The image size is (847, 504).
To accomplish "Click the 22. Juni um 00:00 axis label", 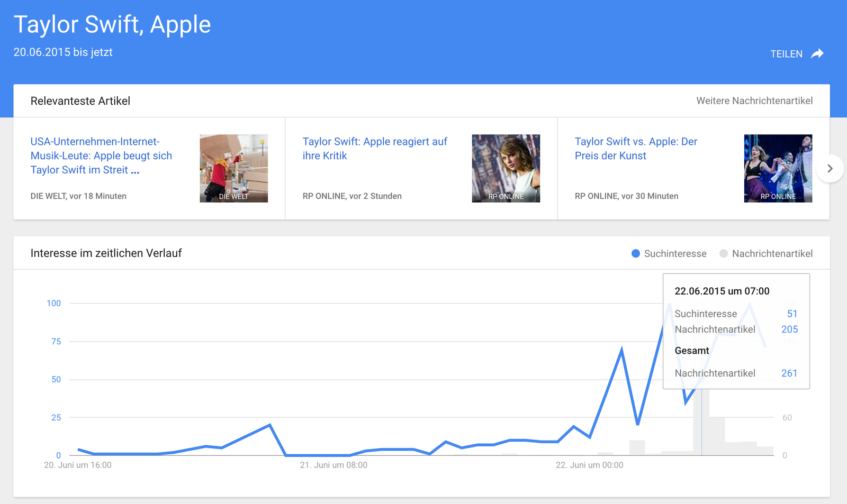I will point(589,465).
